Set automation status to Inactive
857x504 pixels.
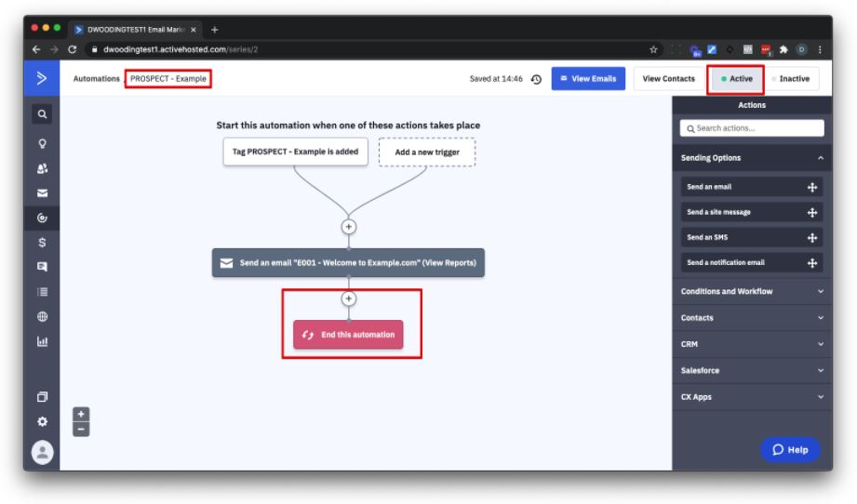pyautogui.click(x=791, y=79)
